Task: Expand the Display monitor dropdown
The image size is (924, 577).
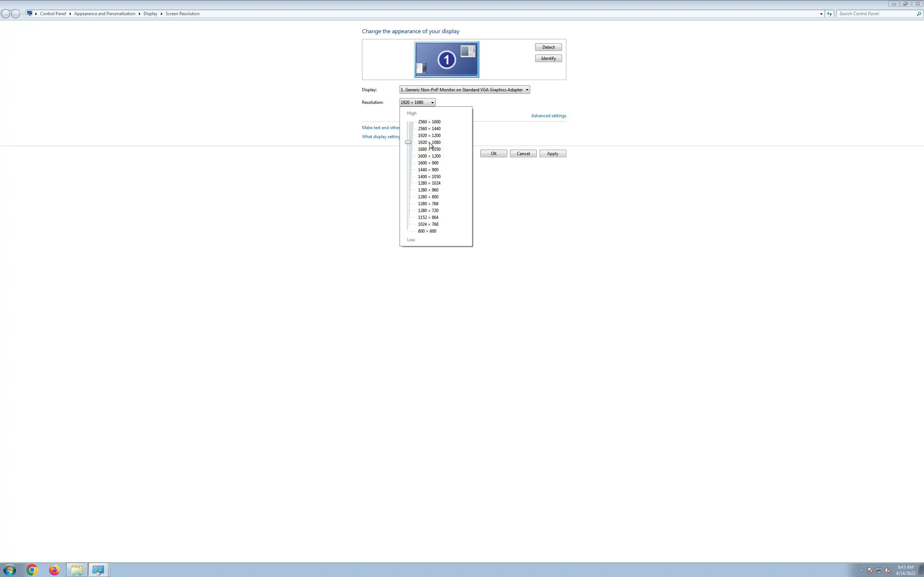Action: pyautogui.click(x=527, y=90)
